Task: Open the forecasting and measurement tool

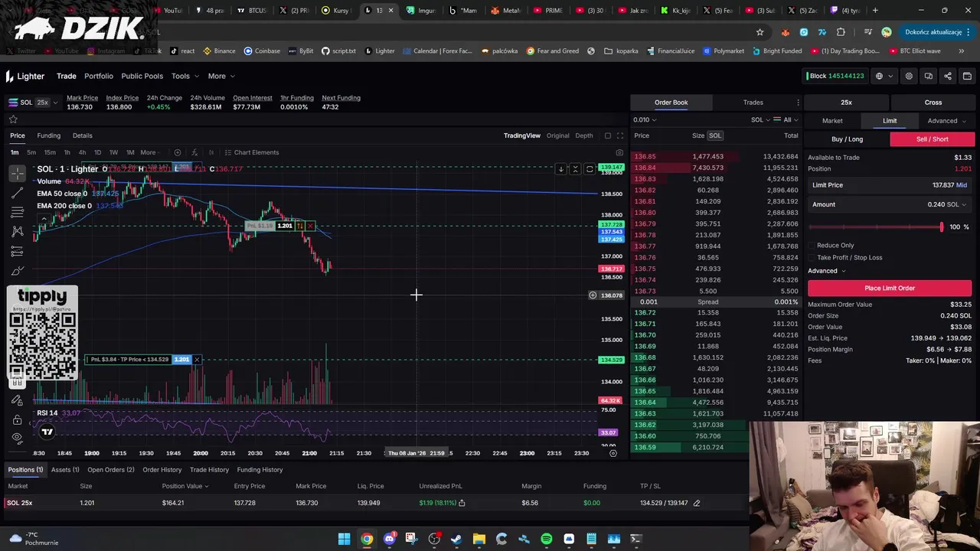Action: [17, 251]
